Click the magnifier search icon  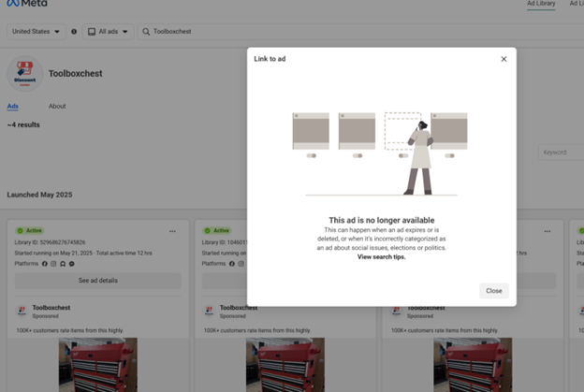tap(146, 32)
